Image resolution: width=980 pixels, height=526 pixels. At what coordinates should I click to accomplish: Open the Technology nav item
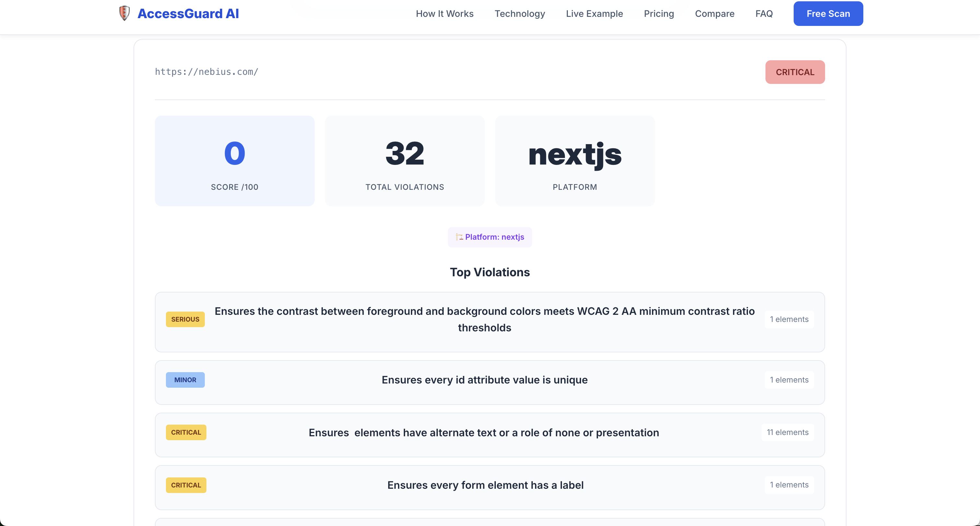coord(520,14)
